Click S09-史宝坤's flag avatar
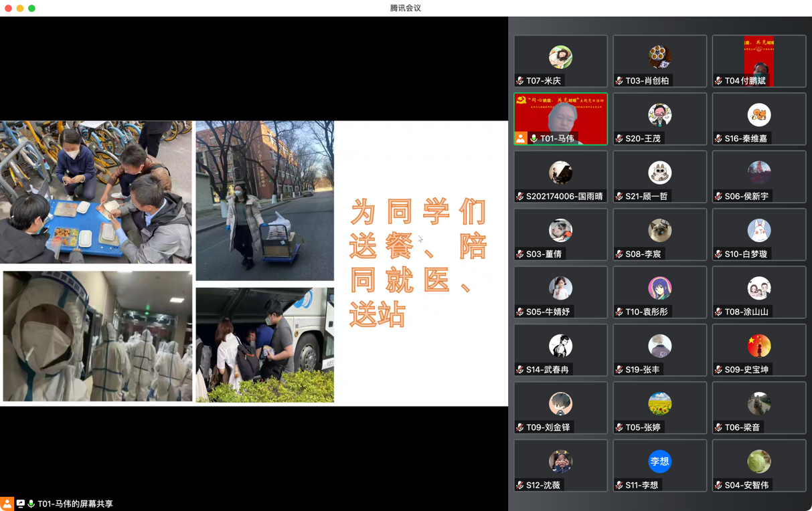This screenshot has height=511, width=812. click(758, 346)
